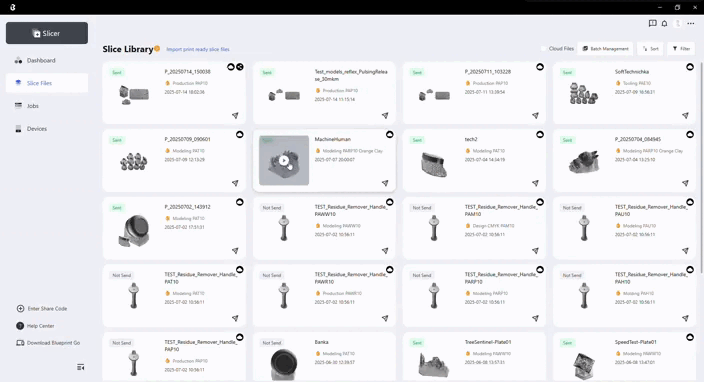Click share icon on P_20250714_150038 card
Image resolution: width=704 pixels, height=382 pixels.
pyautogui.click(x=240, y=67)
